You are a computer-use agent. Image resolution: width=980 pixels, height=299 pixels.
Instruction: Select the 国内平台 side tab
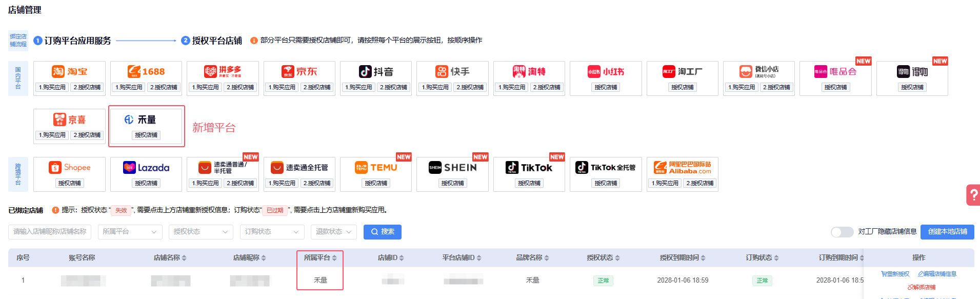point(18,78)
